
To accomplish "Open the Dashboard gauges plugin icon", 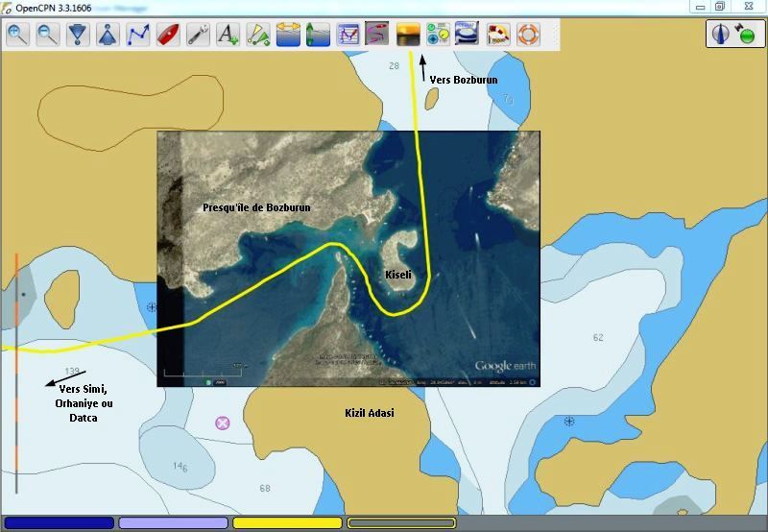I will 438,35.
